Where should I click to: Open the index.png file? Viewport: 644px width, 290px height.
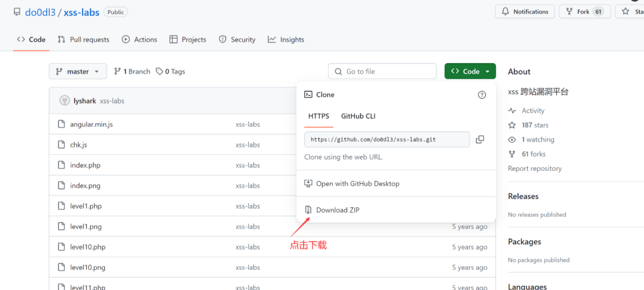[x=85, y=186]
